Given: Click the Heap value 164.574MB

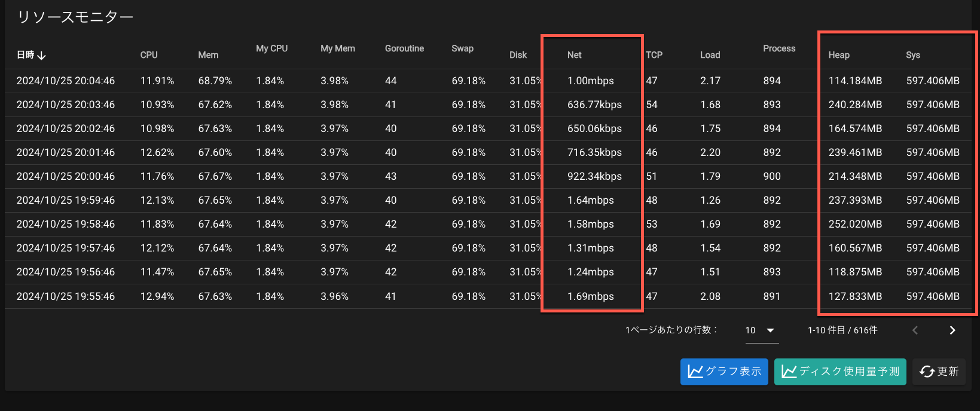Looking at the screenshot, I should (x=855, y=128).
